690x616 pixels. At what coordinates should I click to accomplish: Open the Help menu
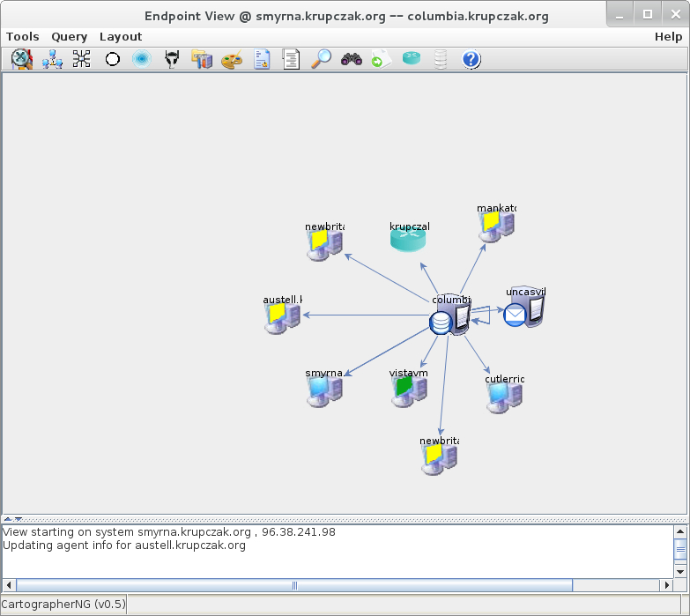click(668, 36)
